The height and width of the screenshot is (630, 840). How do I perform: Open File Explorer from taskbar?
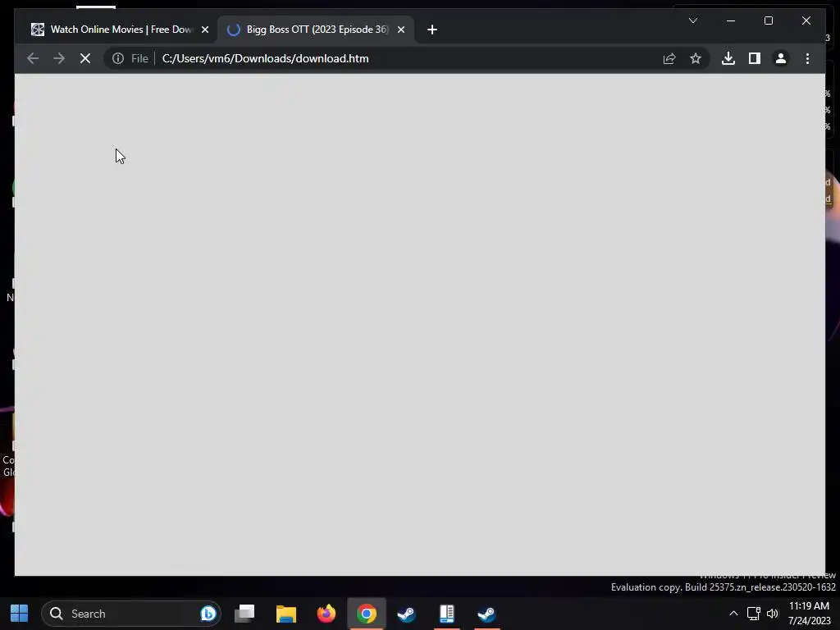tap(286, 614)
